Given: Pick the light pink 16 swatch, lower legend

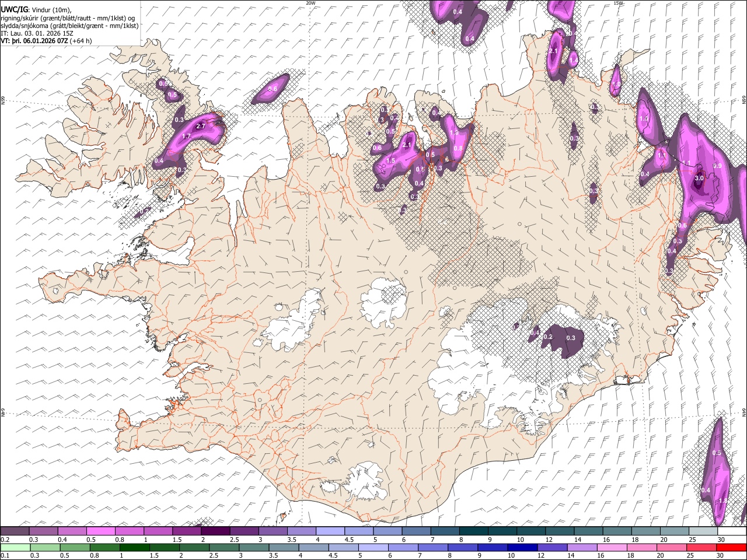Looking at the screenshot, I should (x=612, y=547).
